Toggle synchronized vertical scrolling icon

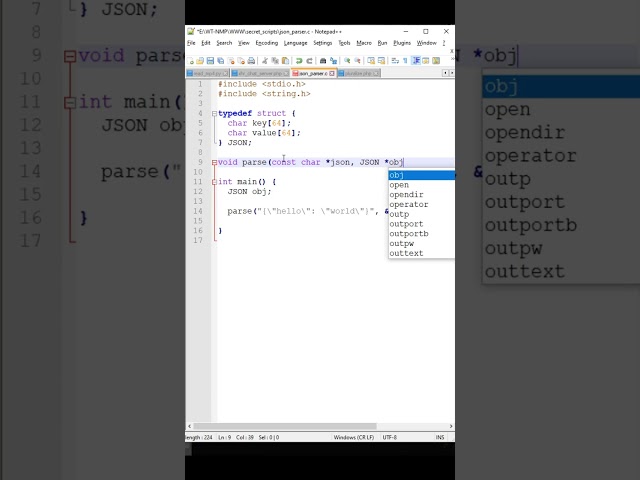(x=371, y=61)
